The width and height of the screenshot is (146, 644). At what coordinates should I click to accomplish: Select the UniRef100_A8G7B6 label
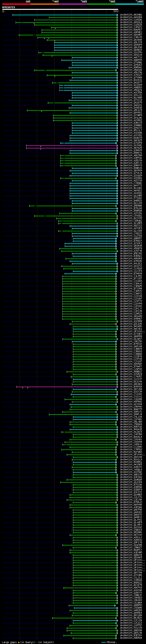coord(131,156)
